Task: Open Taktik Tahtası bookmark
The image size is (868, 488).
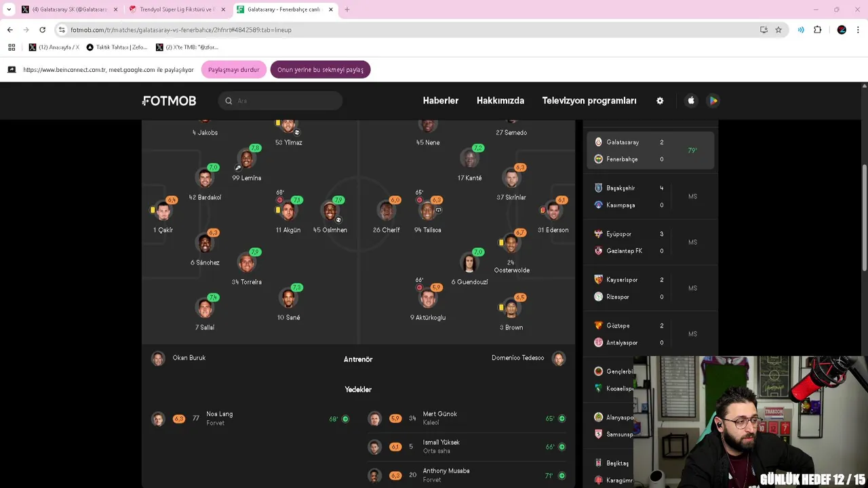Action: (117, 47)
